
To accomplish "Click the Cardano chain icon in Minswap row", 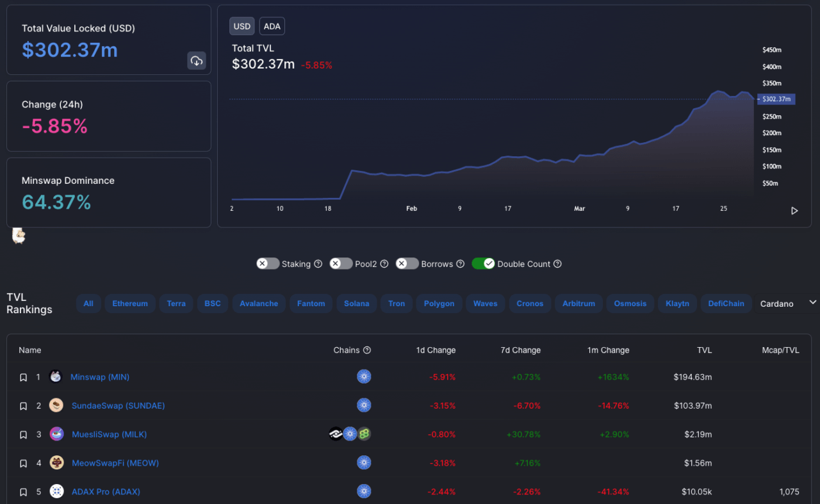I will 364,377.
